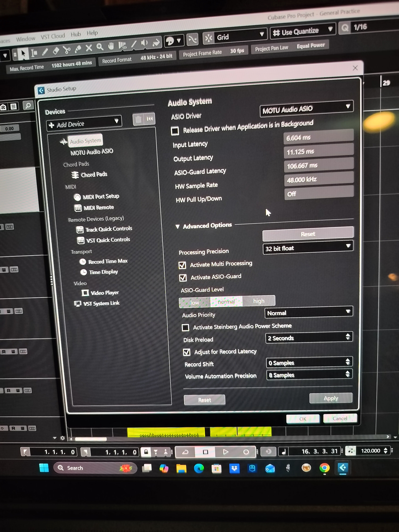Collapse the Advanced Options section

pos(177,227)
